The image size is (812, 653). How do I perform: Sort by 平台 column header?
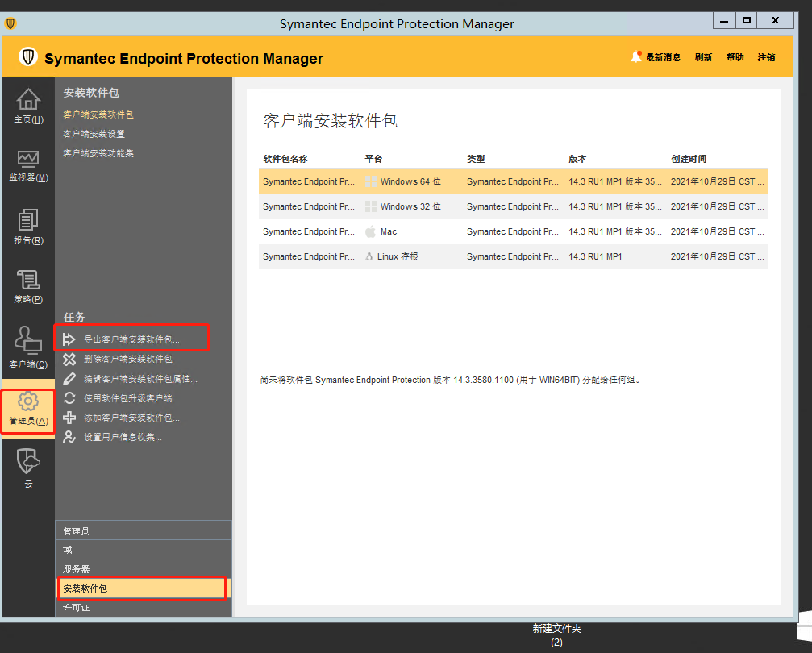pyautogui.click(x=373, y=159)
